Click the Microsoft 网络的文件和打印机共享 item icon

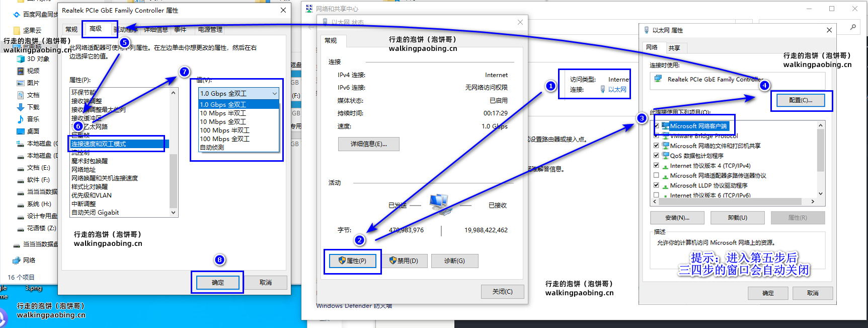click(x=665, y=146)
